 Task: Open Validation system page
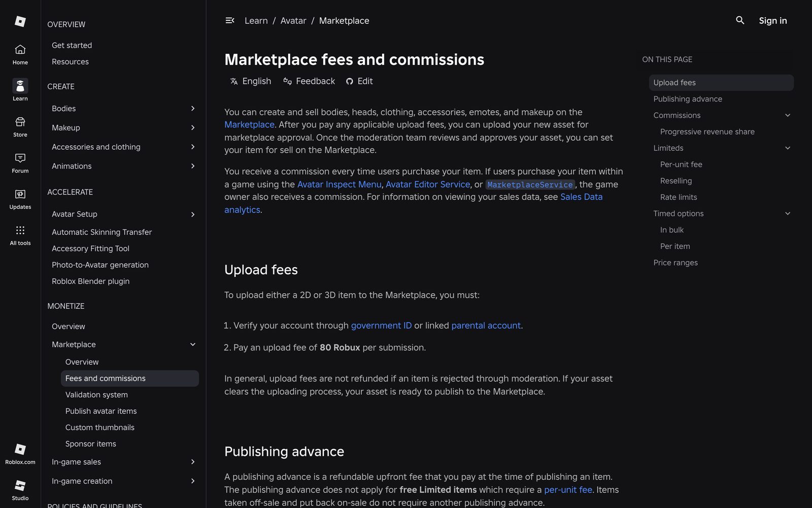pyautogui.click(x=96, y=395)
